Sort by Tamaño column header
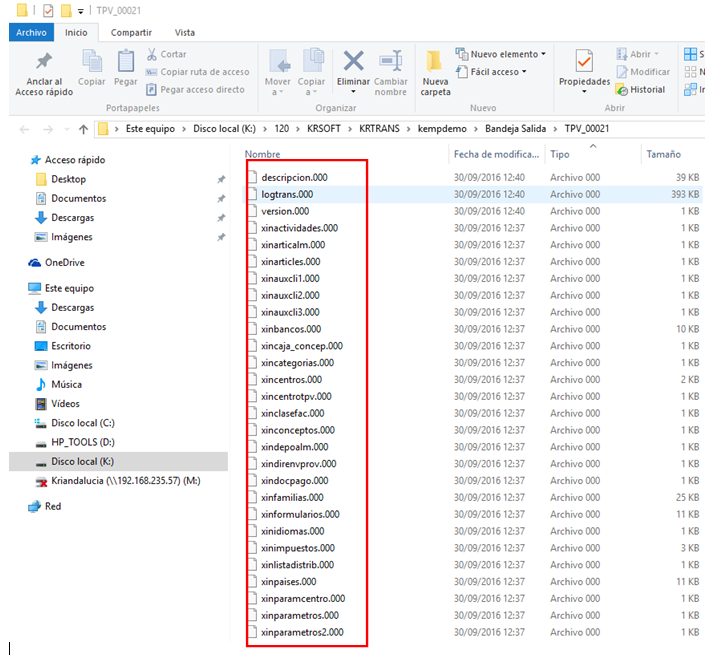This screenshot has width=710, height=656. click(x=663, y=155)
